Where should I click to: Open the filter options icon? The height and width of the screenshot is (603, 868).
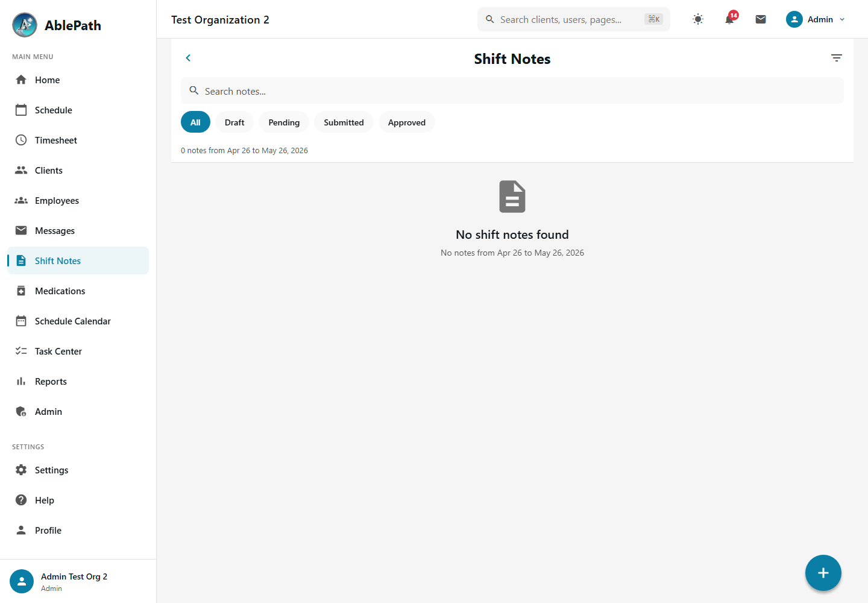coord(837,58)
